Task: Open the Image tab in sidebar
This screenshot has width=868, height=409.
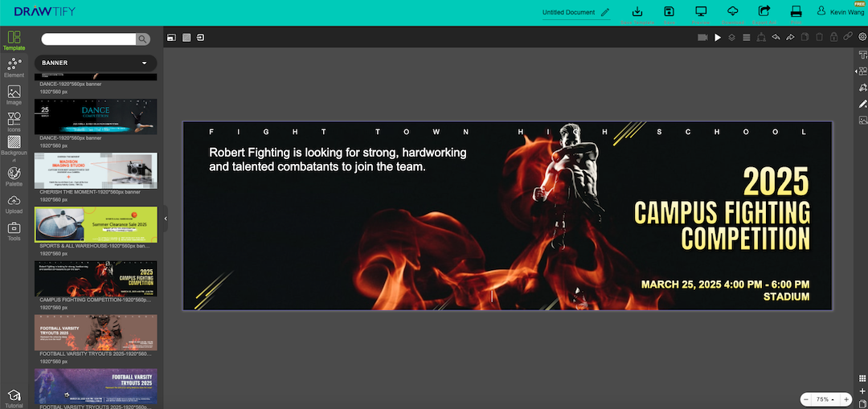Action: pyautogui.click(x=14, y=96)
